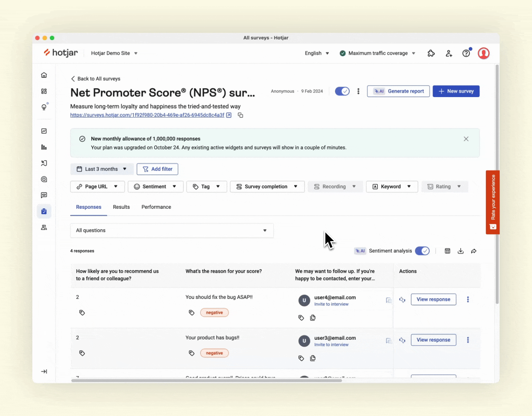Expand the sidebar with arrow icon
This screenshot has width=532, height=416.
pos(44,371)
